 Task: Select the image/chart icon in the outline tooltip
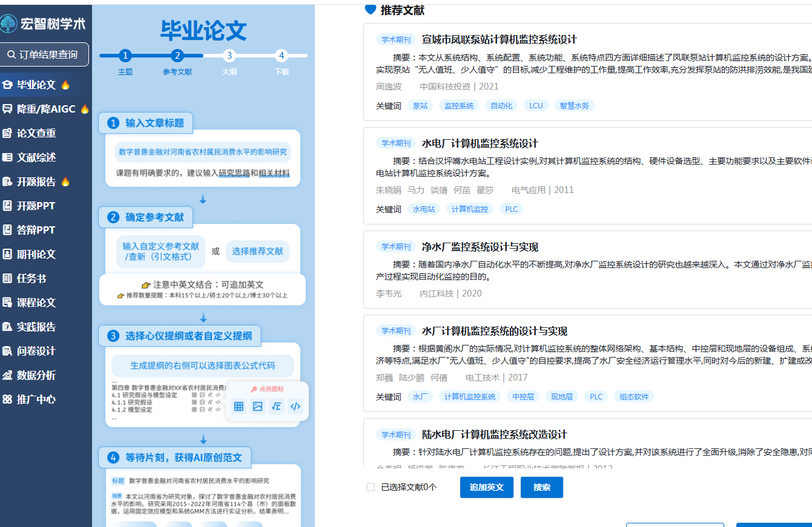pyautogui.click(x=257, y=406)
